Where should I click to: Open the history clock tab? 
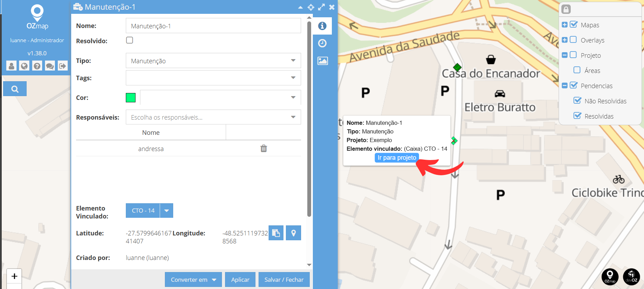coord(323,43)
